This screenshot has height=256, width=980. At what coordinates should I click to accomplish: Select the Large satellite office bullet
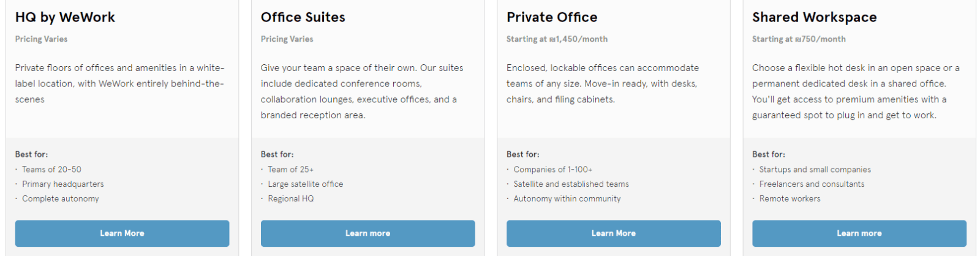click(305, 184)
